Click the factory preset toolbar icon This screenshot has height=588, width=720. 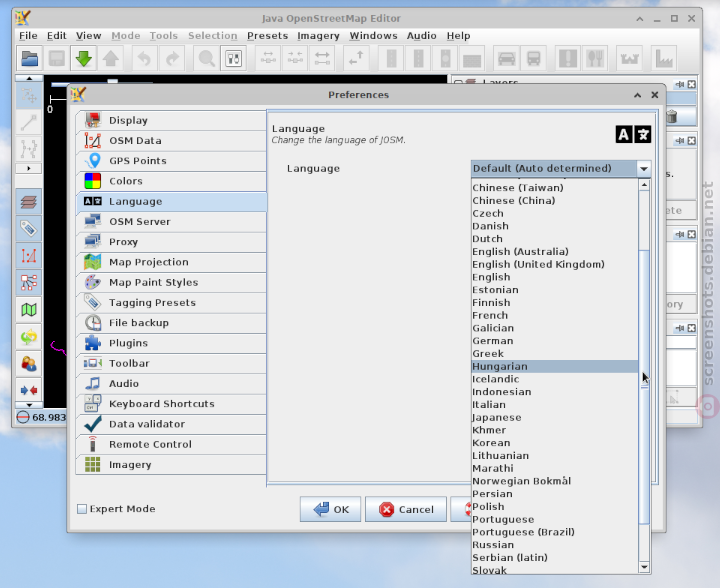[x=664, y=58]
